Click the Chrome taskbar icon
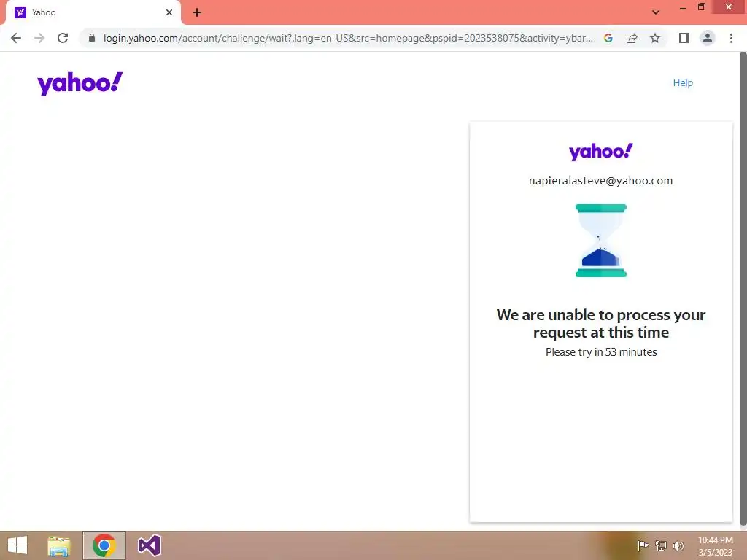The width and height of the screenshot is (747, 560). coord(104,545)
